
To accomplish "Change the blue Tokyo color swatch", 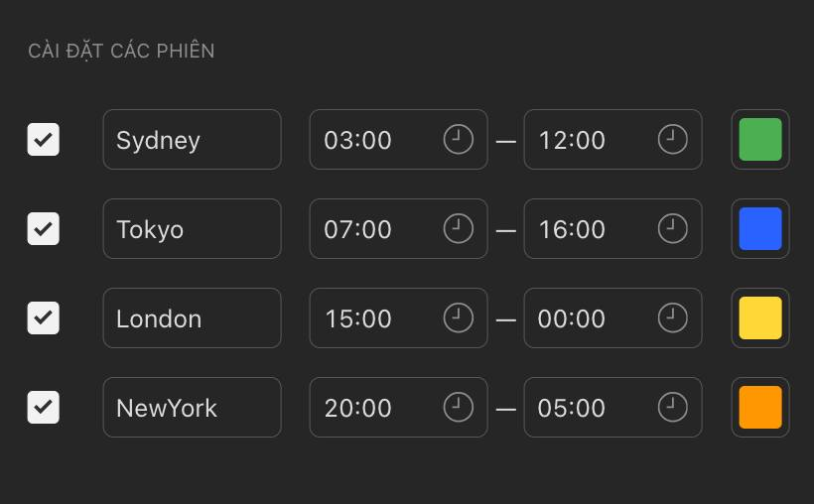I will 760,228.
